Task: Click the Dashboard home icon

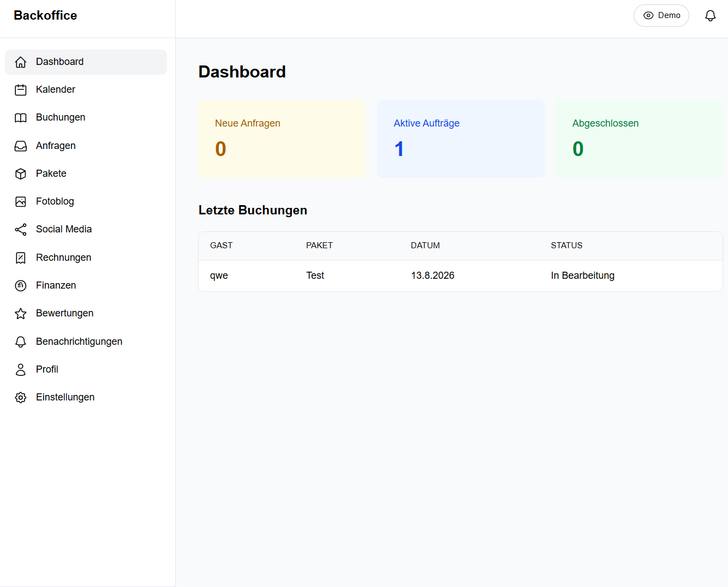Action: (21, 62)
